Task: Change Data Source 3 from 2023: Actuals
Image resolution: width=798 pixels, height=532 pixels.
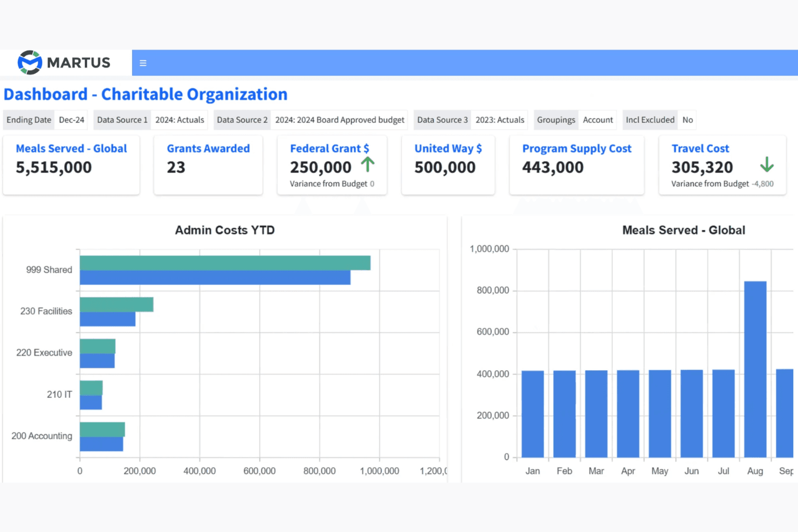Action: pos(500,120)
